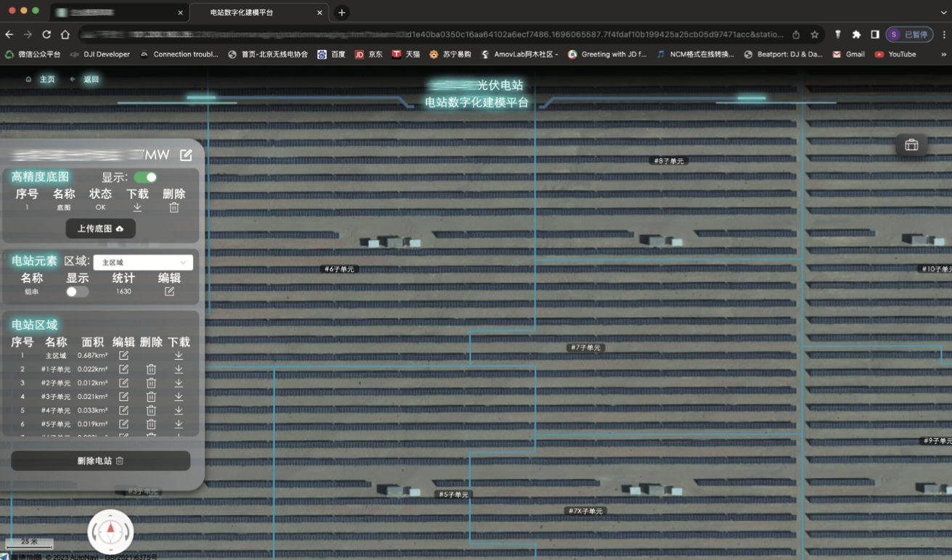Download the 底图 basemap file

tap(137, 207)
